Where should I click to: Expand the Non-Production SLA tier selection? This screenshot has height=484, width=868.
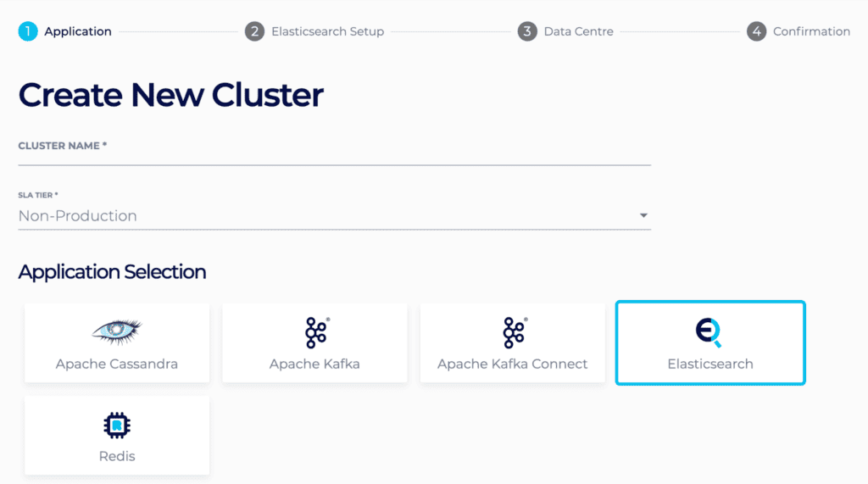(334, 216)
